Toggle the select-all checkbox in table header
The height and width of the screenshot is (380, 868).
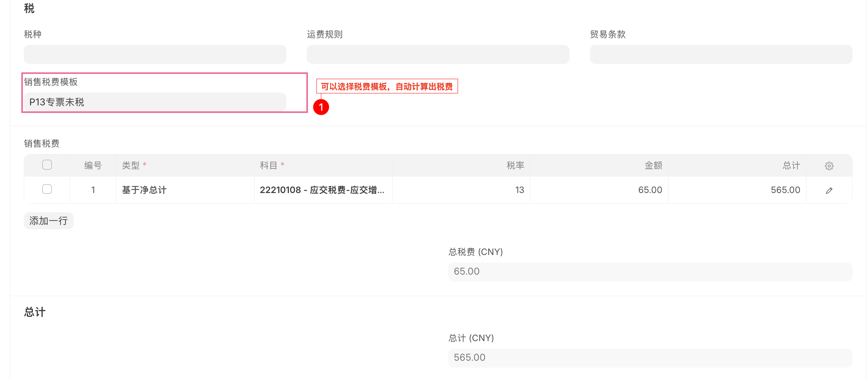(x=47, y=165)
